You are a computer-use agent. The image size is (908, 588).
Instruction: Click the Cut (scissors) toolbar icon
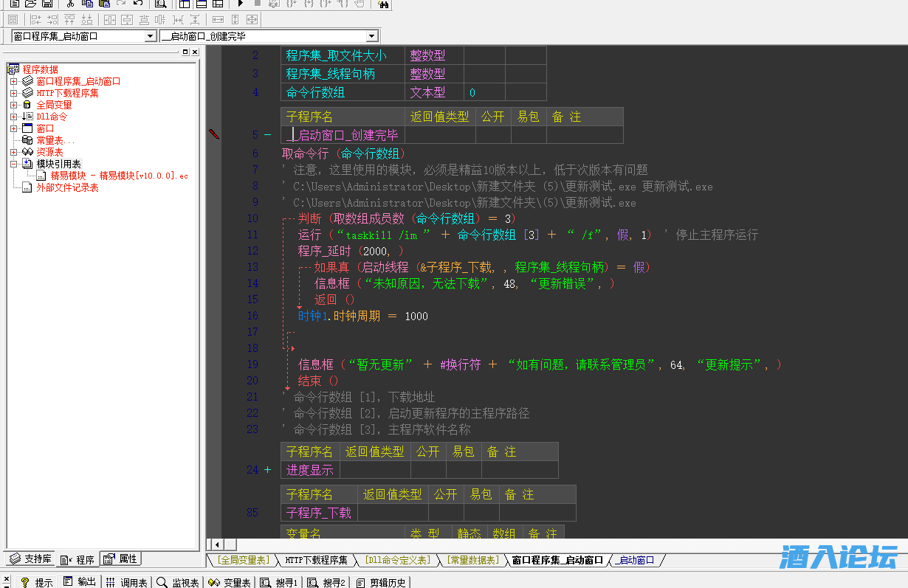click(x=71, y=4)
